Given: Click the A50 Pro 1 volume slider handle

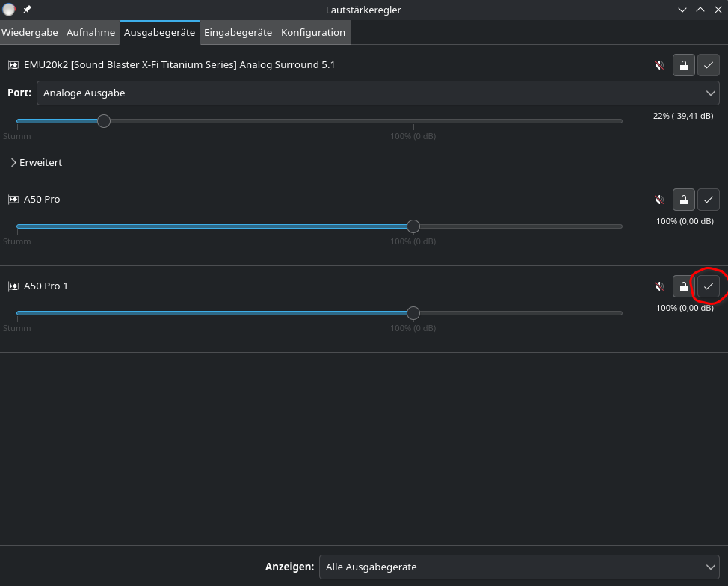Looking at the screenshot, I should pos(413,313).
